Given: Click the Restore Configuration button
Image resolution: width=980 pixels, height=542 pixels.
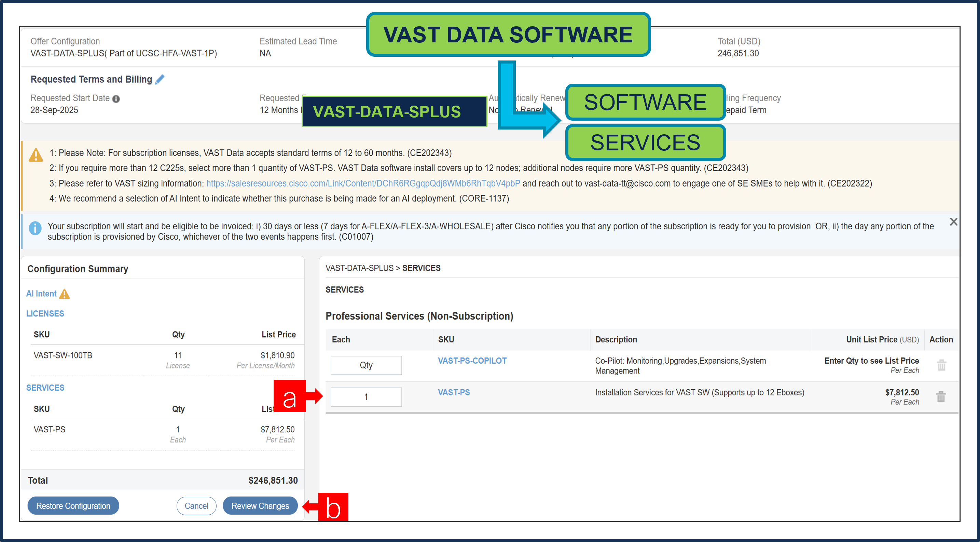Looking at the screenshot, I should point(73,505).
